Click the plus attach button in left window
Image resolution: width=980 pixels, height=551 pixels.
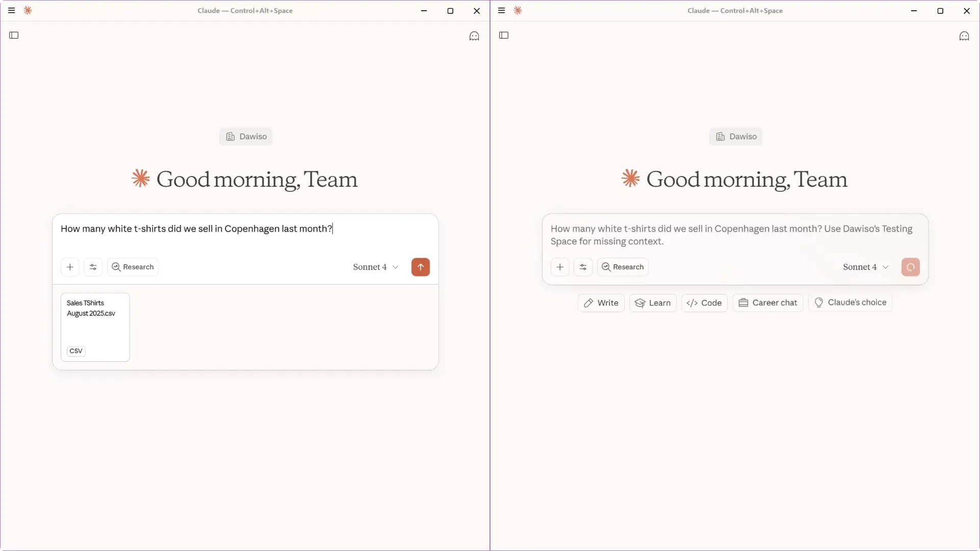coord(70,267)
